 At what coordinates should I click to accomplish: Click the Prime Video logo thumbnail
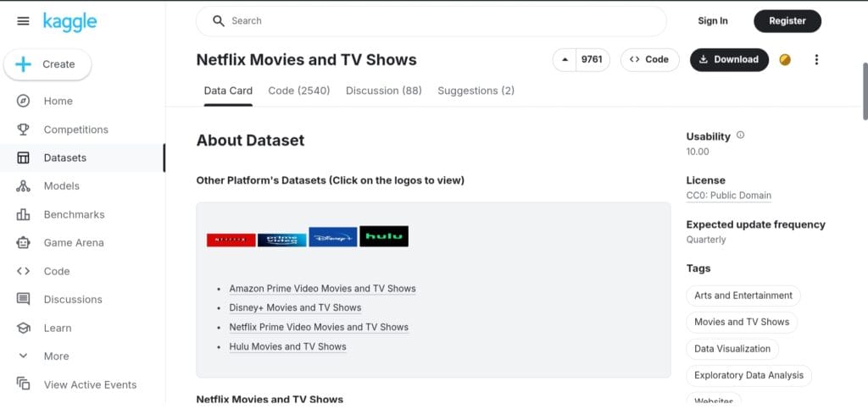click(x=281, y=240)
